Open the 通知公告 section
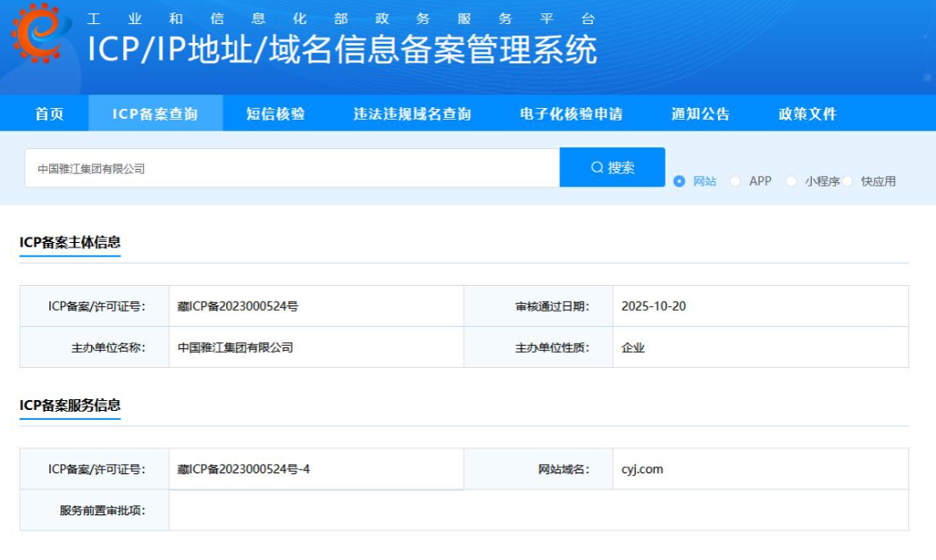936x560 pixels. click(700, 113)
